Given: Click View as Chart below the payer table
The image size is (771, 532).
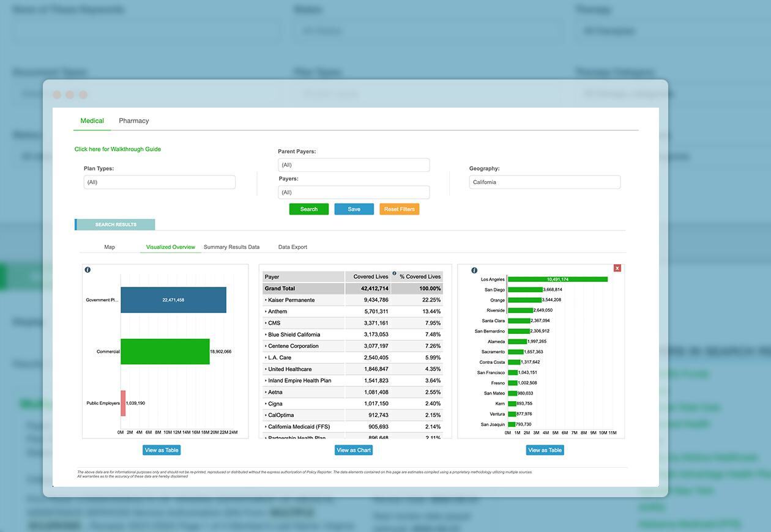Looking at the screenshot, I should [x=354, y=449].
